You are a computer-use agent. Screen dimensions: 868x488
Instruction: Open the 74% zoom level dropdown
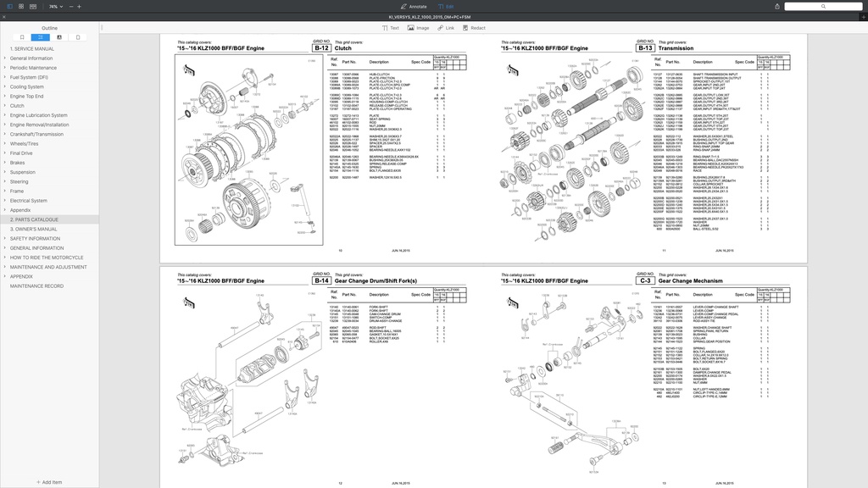[54, 6]
